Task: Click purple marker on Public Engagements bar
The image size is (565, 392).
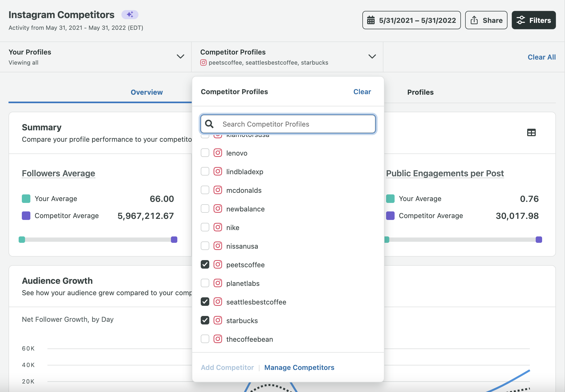Action: 539,240
